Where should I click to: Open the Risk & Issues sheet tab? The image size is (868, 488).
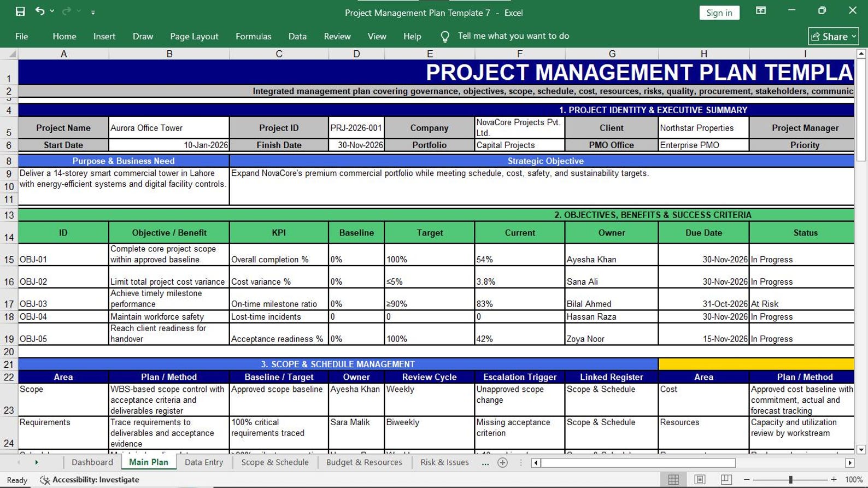tap(444, 462)
